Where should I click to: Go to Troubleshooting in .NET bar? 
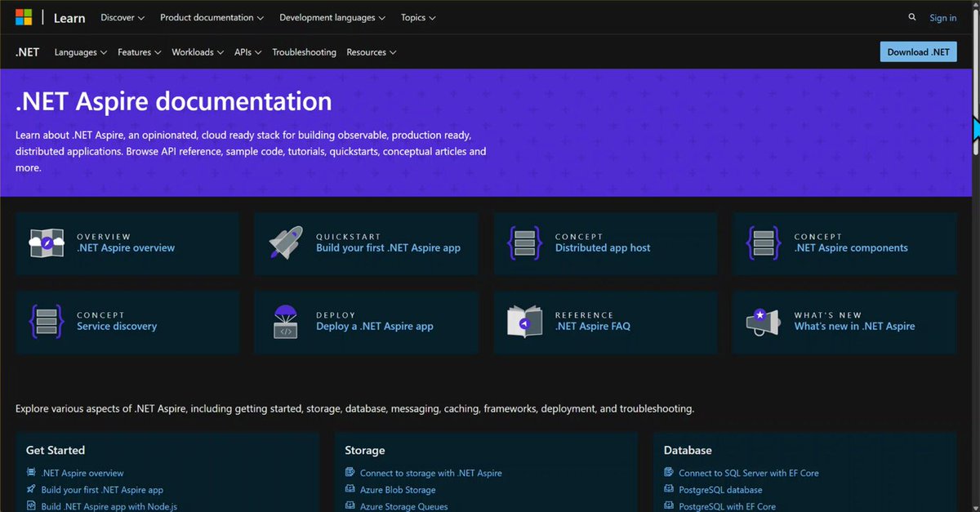304,52
